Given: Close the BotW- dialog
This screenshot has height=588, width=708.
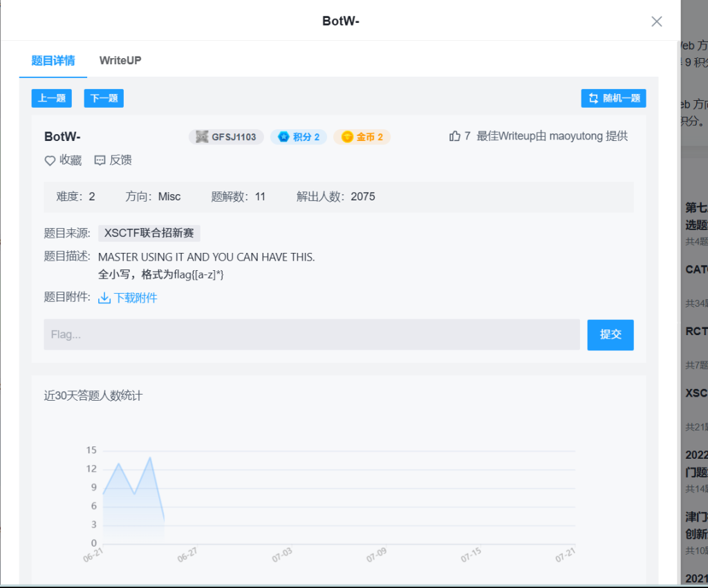Looking at the screenshot, I should coord(657,21).
